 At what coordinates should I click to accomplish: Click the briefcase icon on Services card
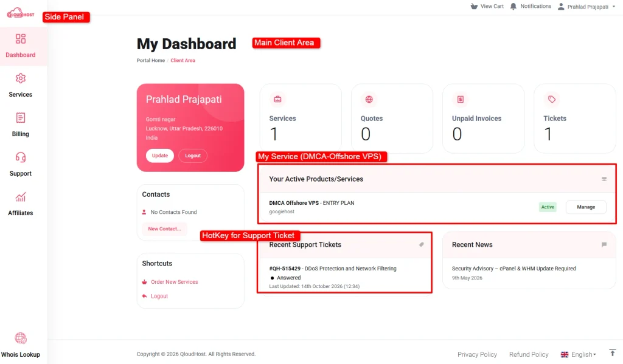pyautogui.click(x=277, y=99)
